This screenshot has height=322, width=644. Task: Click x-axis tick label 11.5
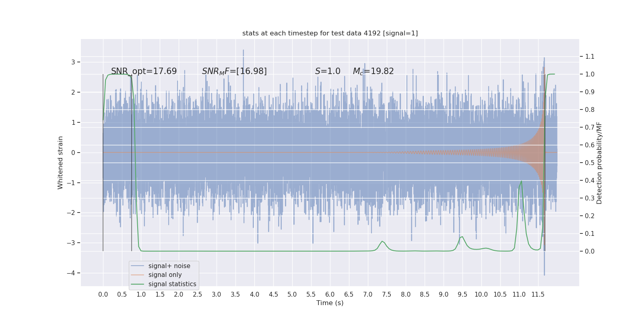click(538, 295)
